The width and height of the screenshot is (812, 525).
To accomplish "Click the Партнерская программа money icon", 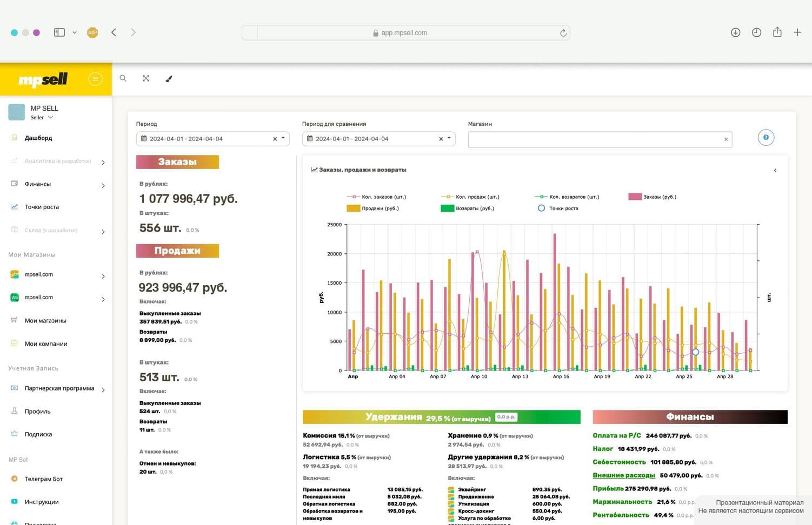I will (x=15, y=388).
